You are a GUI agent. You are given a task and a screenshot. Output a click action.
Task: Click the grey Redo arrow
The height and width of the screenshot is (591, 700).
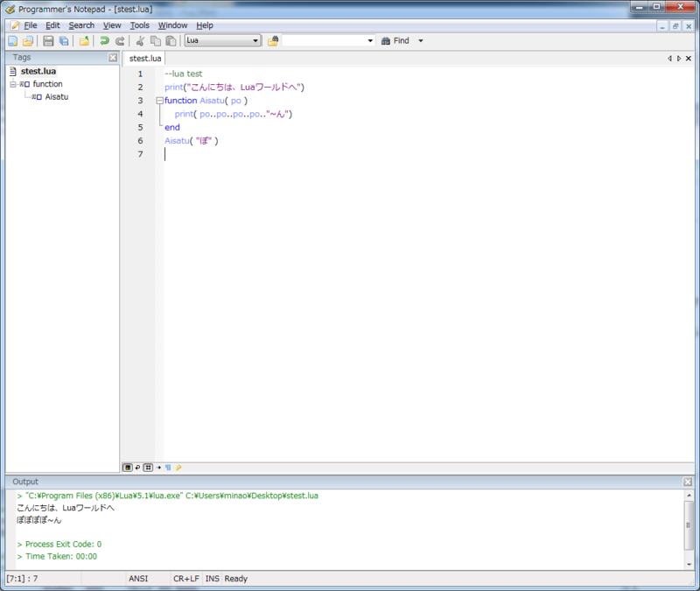click(120, 41)
